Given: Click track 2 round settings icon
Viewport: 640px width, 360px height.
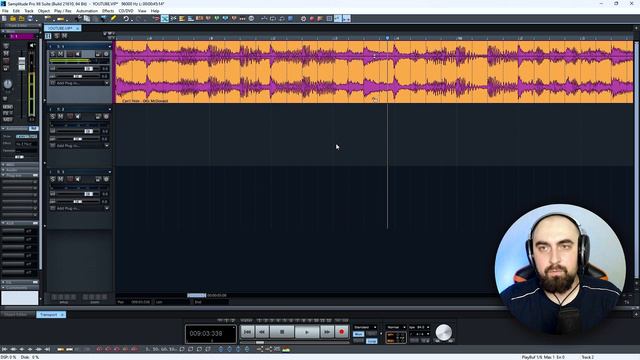Looking at the screenshot, I should coord(106,116).
